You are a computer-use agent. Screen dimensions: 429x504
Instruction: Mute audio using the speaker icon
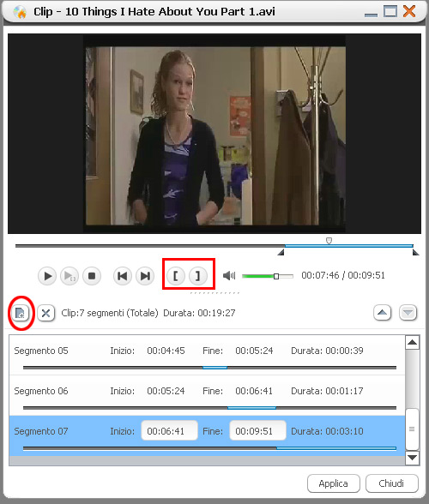[x=229, y=276]
